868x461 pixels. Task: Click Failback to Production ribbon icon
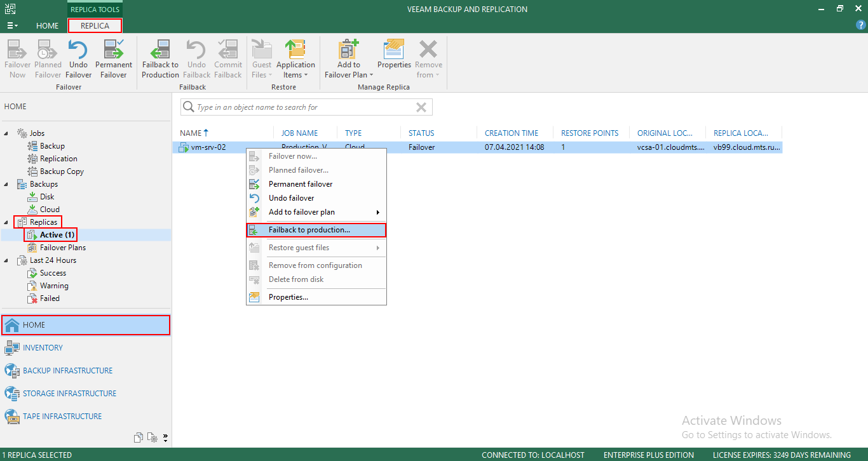160,51
